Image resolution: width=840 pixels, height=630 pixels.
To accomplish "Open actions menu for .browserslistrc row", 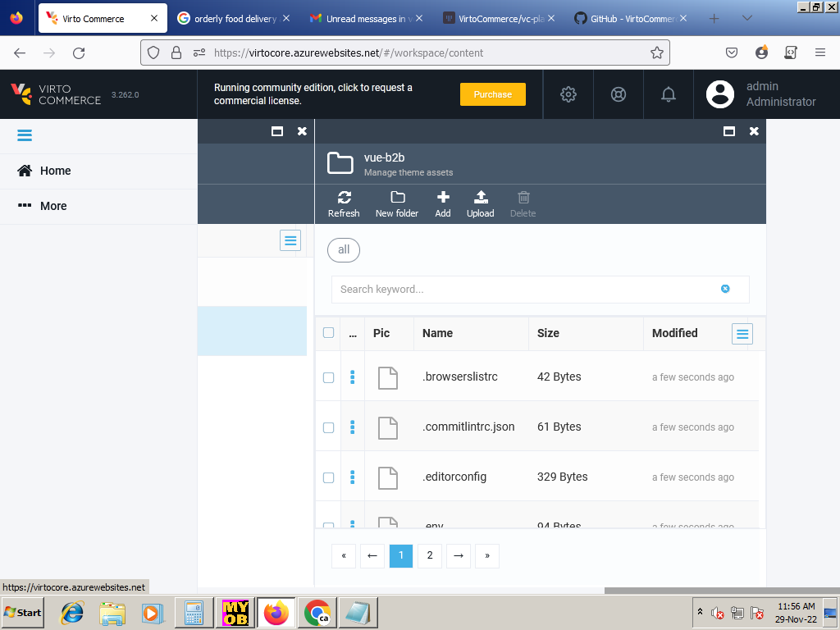I will (353, 377).
